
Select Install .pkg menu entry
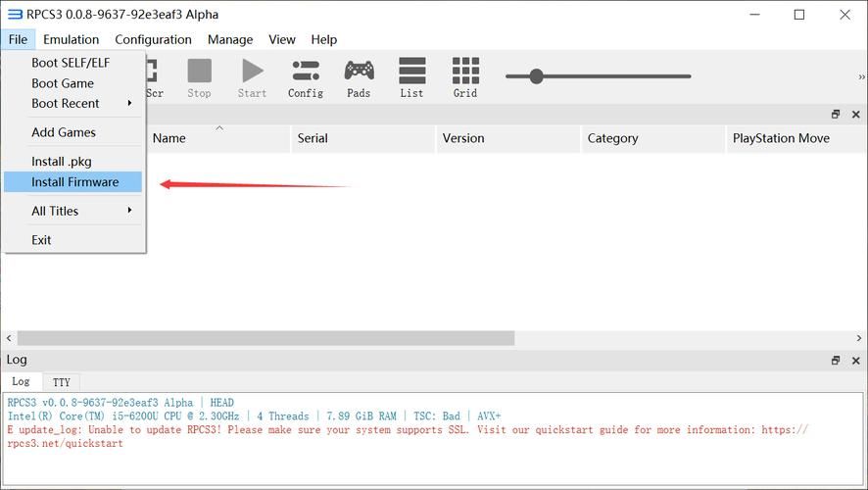72,162
